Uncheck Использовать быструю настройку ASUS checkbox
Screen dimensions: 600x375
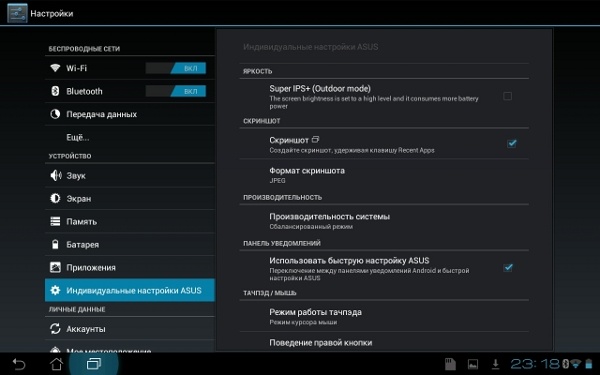point(508,267)
